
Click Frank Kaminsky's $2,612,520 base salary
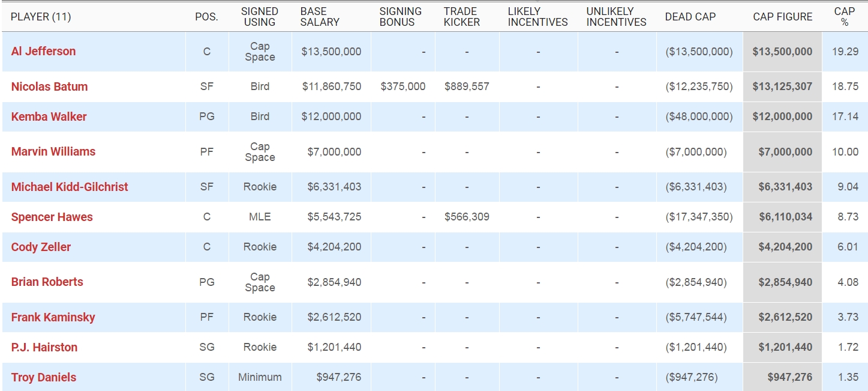click(x=335, y=317)
